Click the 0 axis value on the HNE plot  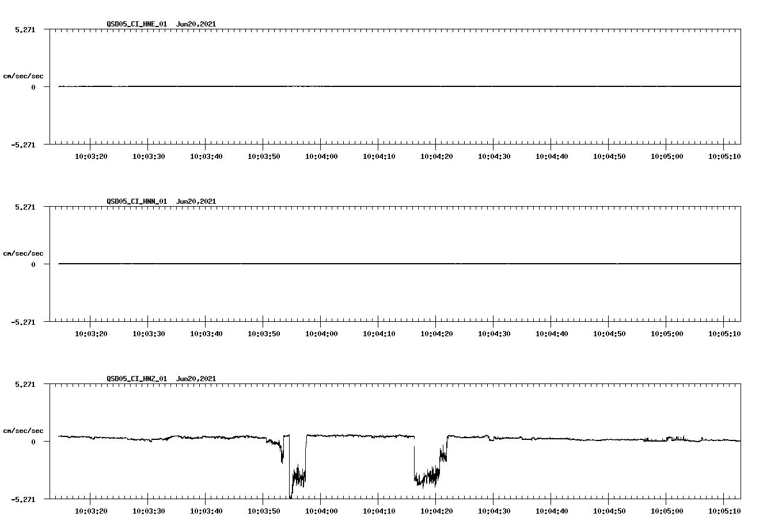33,87
